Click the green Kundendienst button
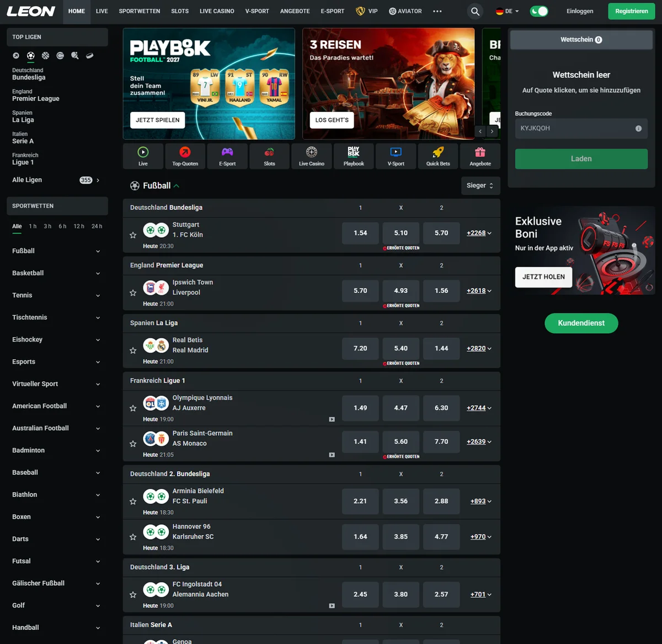Screen dimensions: 662x644 click(x=581, y=323)
